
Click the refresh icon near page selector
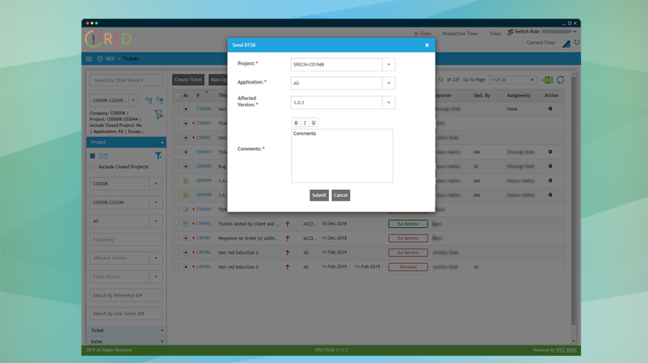tap(560, 80)
